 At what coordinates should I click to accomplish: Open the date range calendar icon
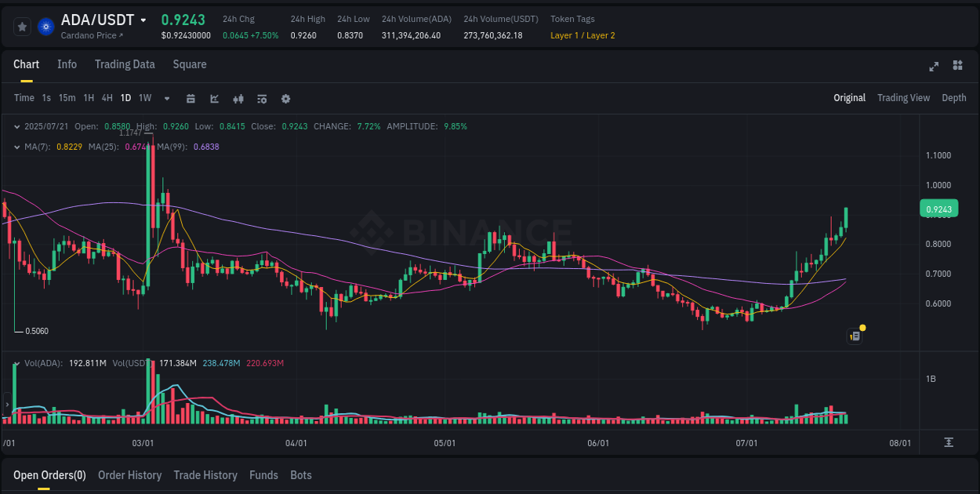click(191, 98)
